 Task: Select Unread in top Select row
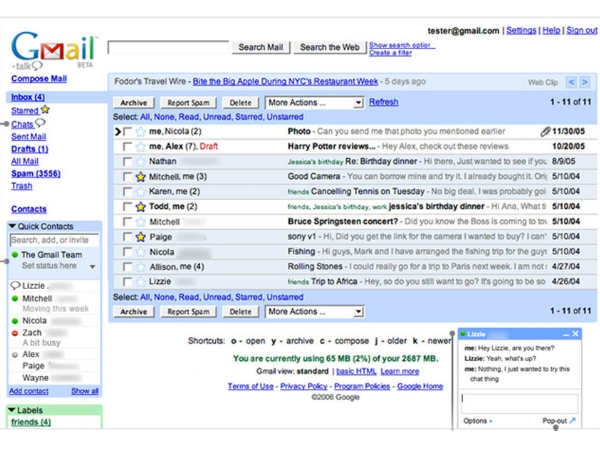(217, 117)
